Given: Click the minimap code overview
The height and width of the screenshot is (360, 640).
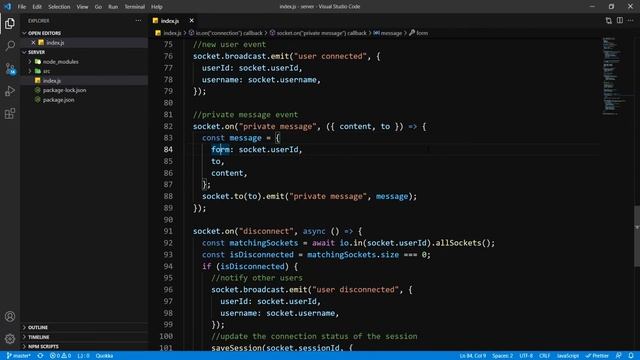Looking at the screenshot, I should tap(618, 76).
